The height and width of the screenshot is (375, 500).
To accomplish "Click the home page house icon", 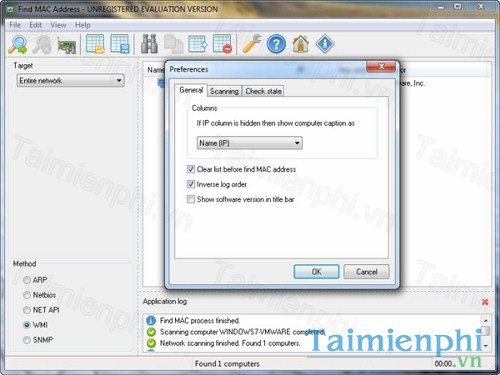I will [301, 44].
